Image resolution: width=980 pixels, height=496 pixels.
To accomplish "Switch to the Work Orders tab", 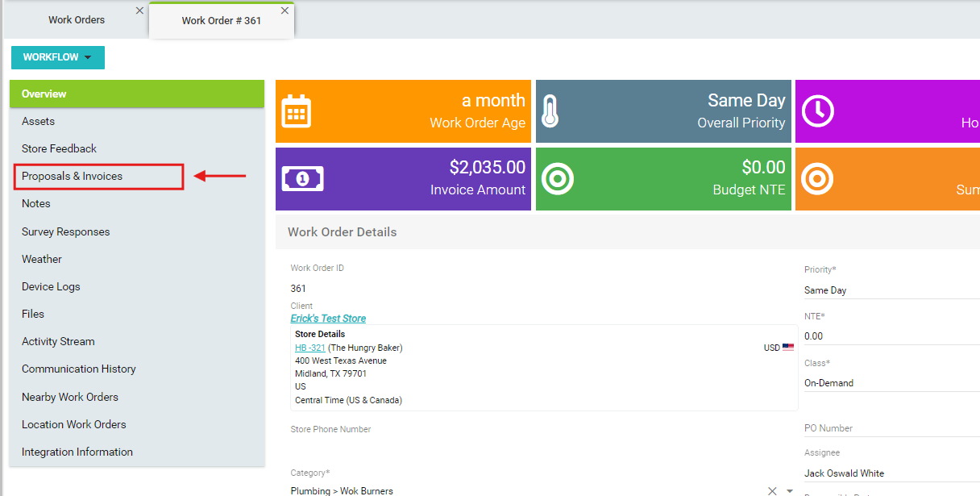I will coord(77,20).
